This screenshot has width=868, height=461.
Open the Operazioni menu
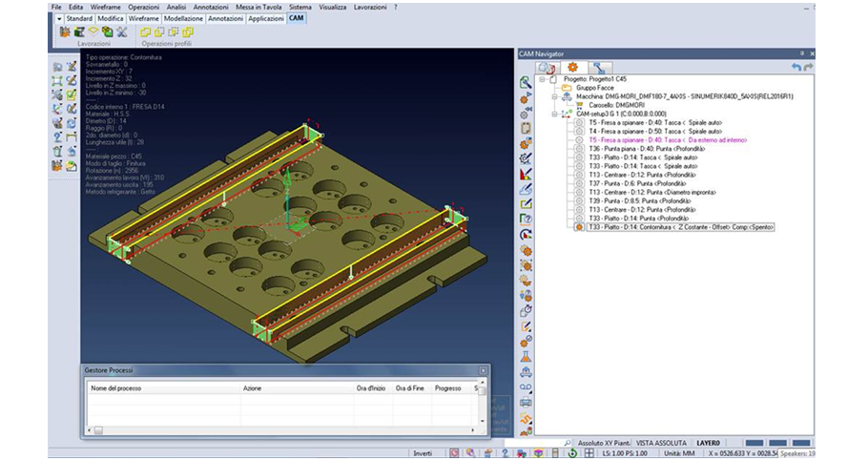coord(143,8)
